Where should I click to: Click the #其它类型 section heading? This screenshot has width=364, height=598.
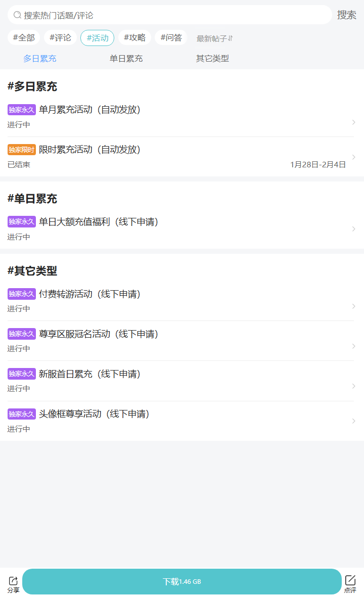(x=32, y=271)
